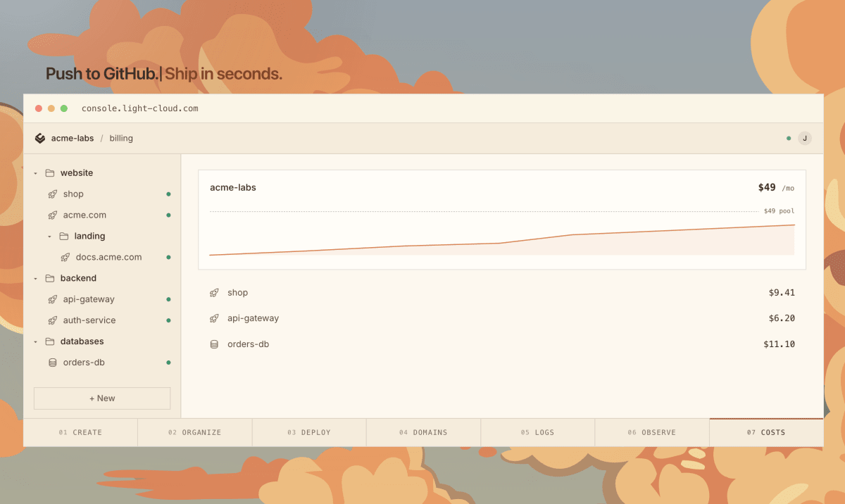Click the backend folder label
This screenshot has width=845, height=504.
(78, 279)
